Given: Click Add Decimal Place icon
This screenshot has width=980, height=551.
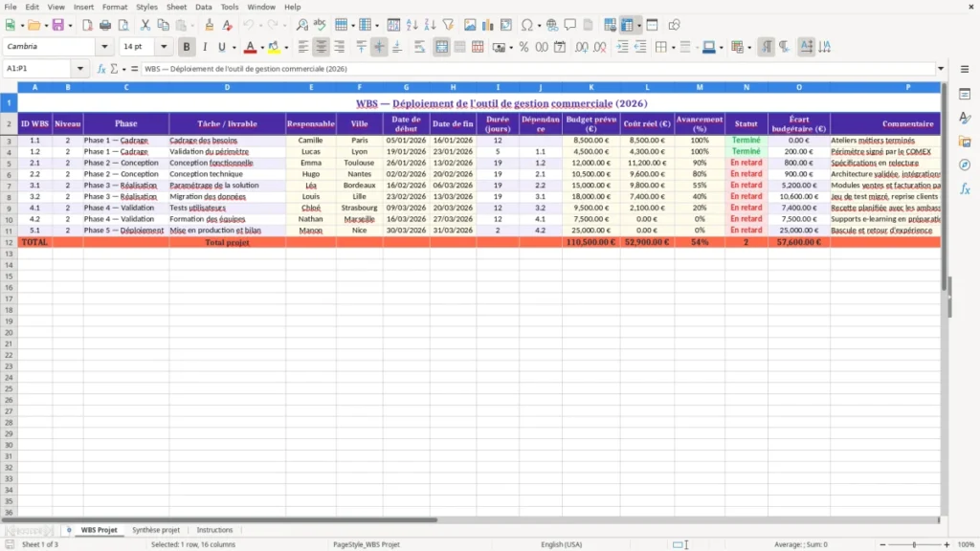Looking at the screenshot, I should (582, 47).
